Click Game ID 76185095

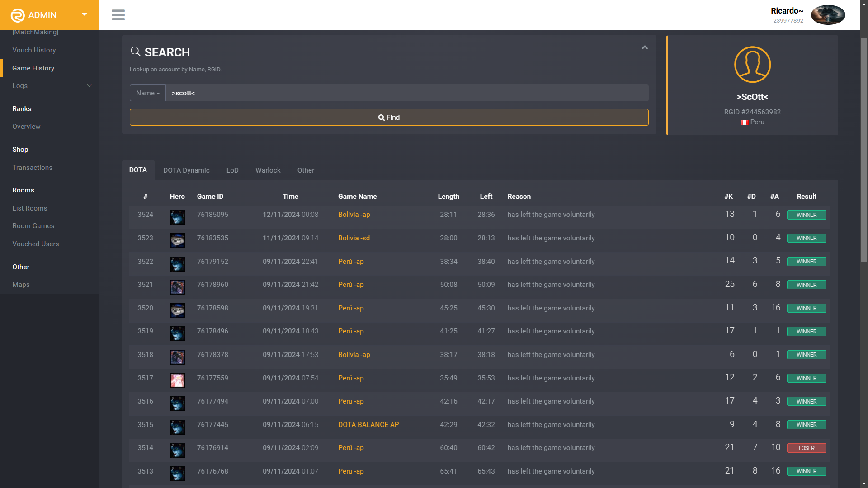tap(212, 215)
